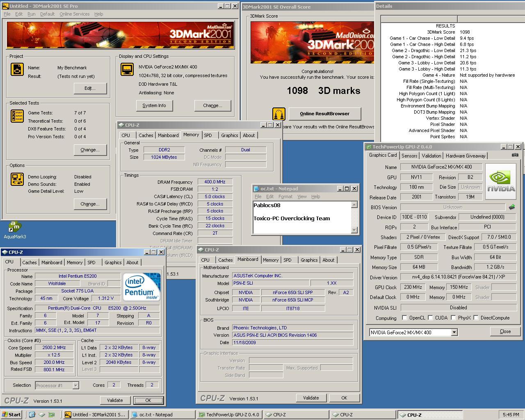This screenshot has height=420, width=525.
Task: Click the 5:45 PM system clock
Action: click(x=511, y=415)
